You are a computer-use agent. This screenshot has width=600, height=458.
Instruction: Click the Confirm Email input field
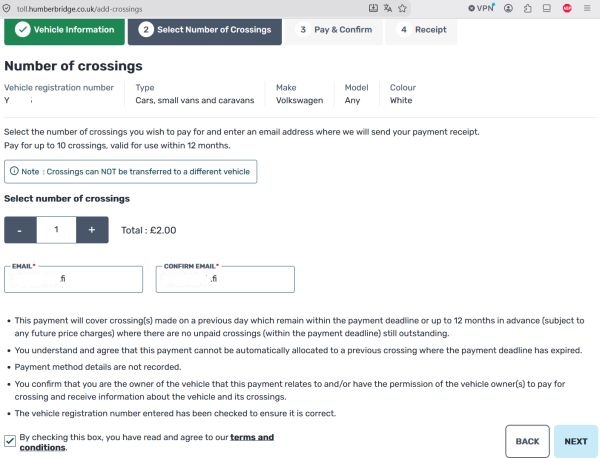225,279
